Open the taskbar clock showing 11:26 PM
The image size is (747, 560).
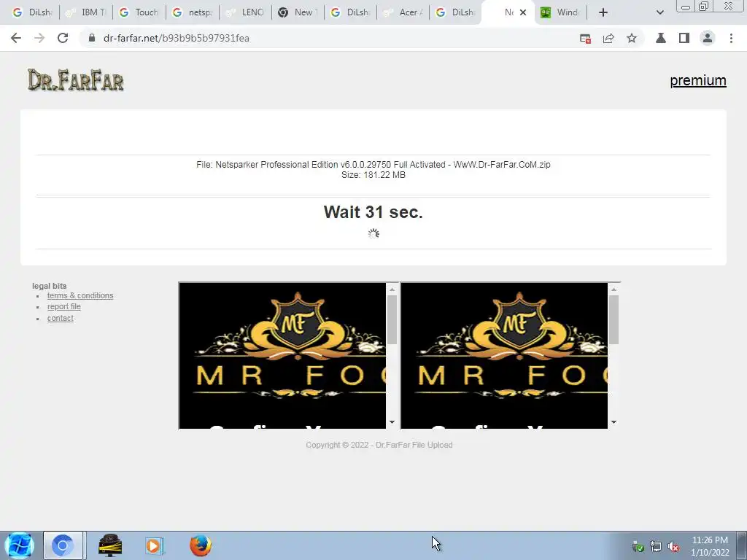click(x=710, y=546)
